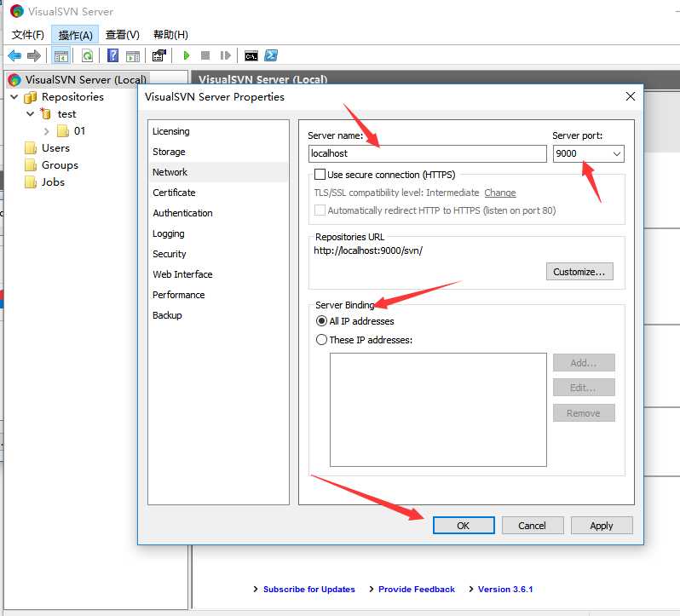Click the TLS/SSL Change link

(500, 193)
